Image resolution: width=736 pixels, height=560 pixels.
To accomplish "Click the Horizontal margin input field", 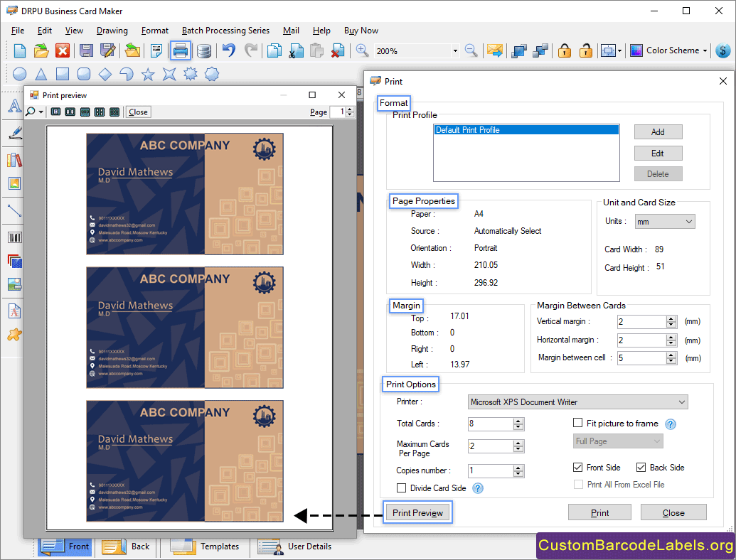I will [x=641, y=340].
